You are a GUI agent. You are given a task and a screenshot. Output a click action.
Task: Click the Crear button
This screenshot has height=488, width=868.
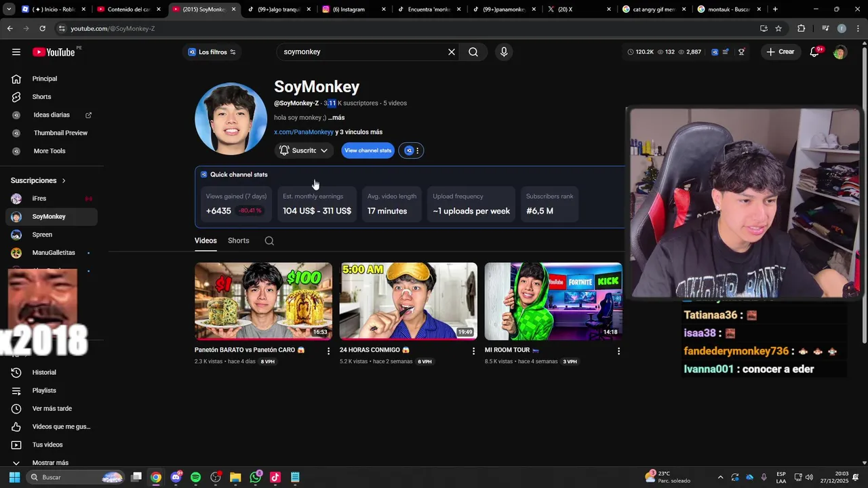click(x=780, y=52)
